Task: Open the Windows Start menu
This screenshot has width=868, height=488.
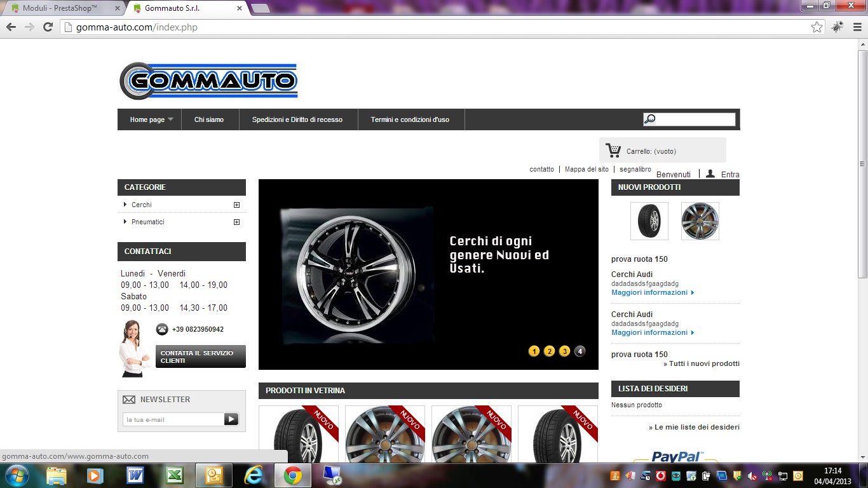Action: (x=17, y=475)
